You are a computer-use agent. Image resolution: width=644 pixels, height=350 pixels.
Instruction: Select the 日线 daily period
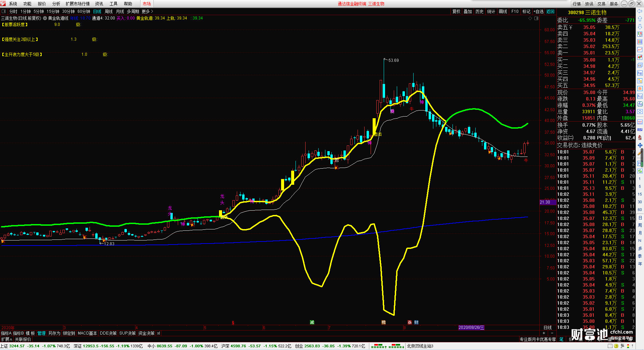[97, 11]
